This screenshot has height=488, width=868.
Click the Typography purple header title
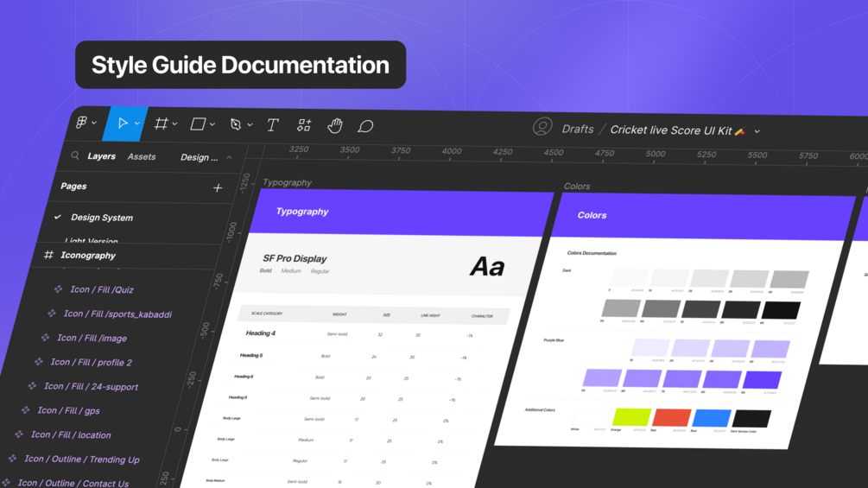(x=302, y=212)
